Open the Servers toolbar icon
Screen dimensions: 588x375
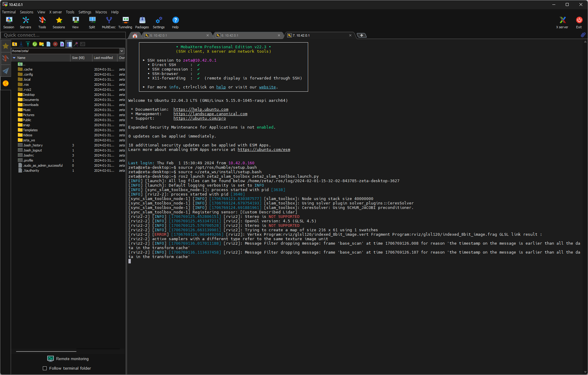[26, 23]
